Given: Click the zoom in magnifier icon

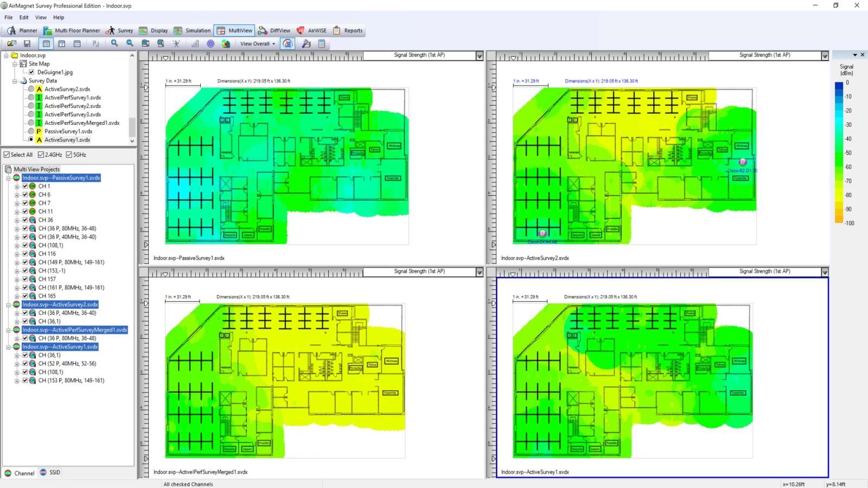Looking at the screenshot, I should pos(114,43).
